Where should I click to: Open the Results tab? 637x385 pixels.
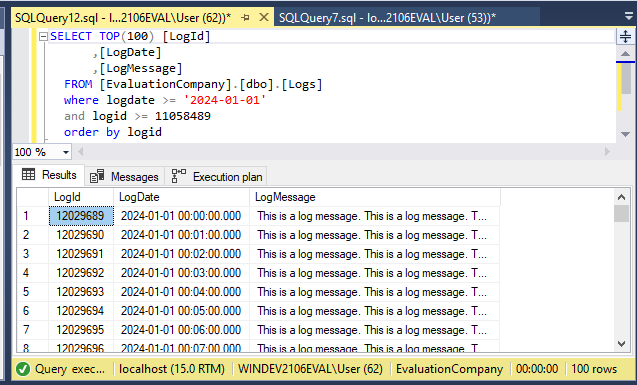49,175
